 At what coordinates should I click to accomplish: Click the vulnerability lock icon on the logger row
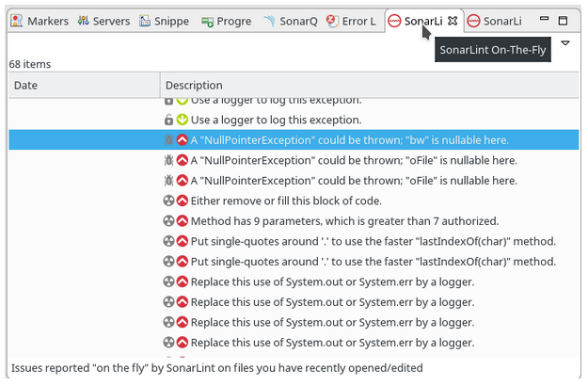point(168,121)
